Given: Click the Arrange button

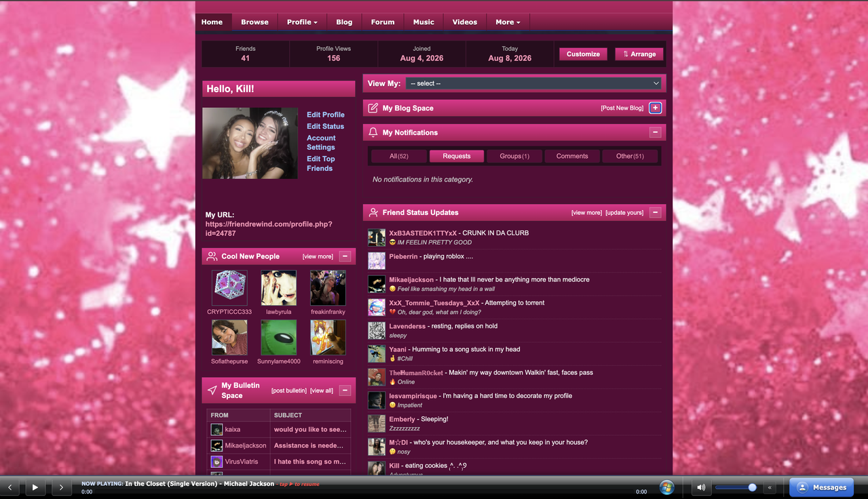Looking at the screenshot, I should pos(639,54).
